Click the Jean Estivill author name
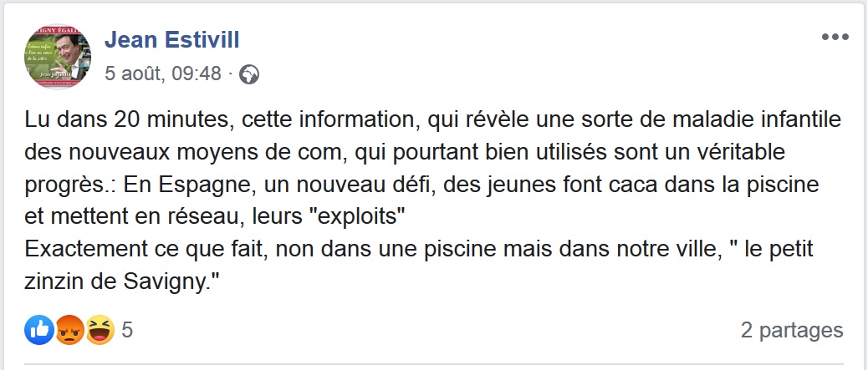Image resolution: width=868 pixels, height=370 pixels. tap(171, 39)
